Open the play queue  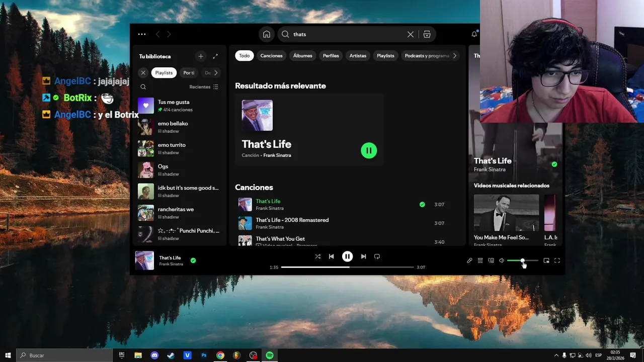pyautogui.click(x=480, y=260)
